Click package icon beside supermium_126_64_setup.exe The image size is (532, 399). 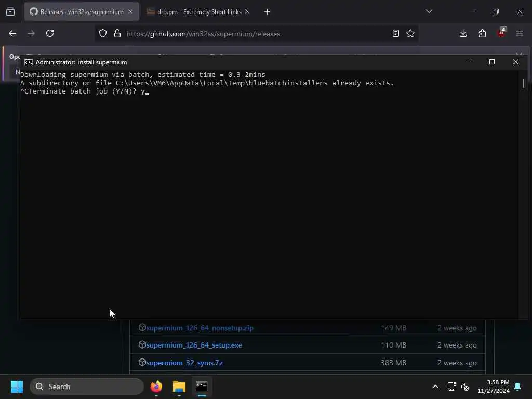[142, 345]
